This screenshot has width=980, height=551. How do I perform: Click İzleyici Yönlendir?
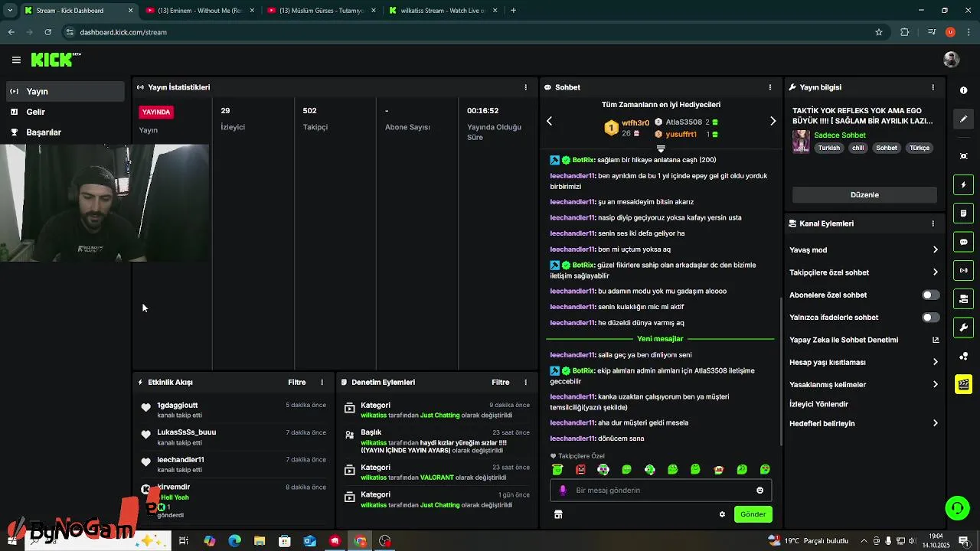tap(818, 404)
